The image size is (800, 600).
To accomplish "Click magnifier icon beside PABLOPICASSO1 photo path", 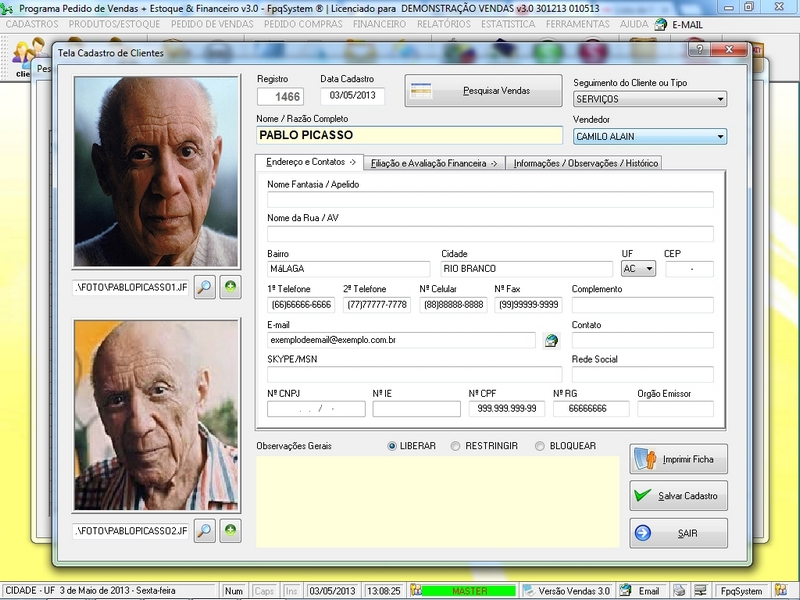I will coord(204,287).
